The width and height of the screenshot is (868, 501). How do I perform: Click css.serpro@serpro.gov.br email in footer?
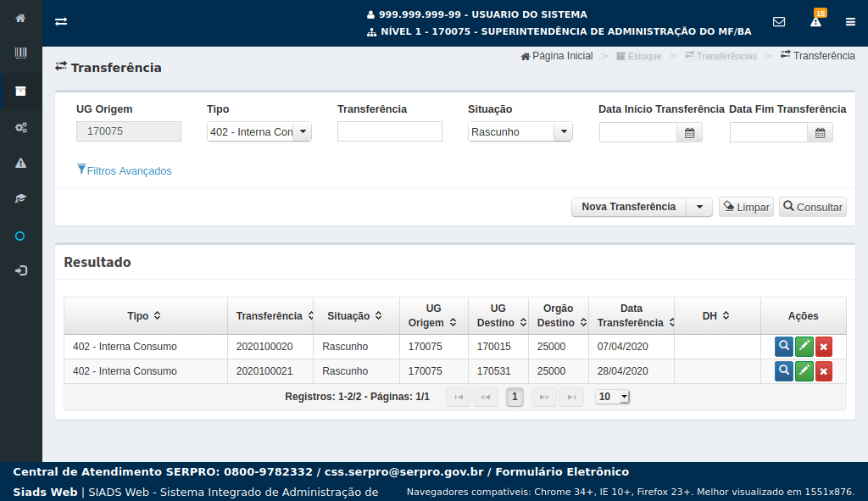tap(403, 472)
